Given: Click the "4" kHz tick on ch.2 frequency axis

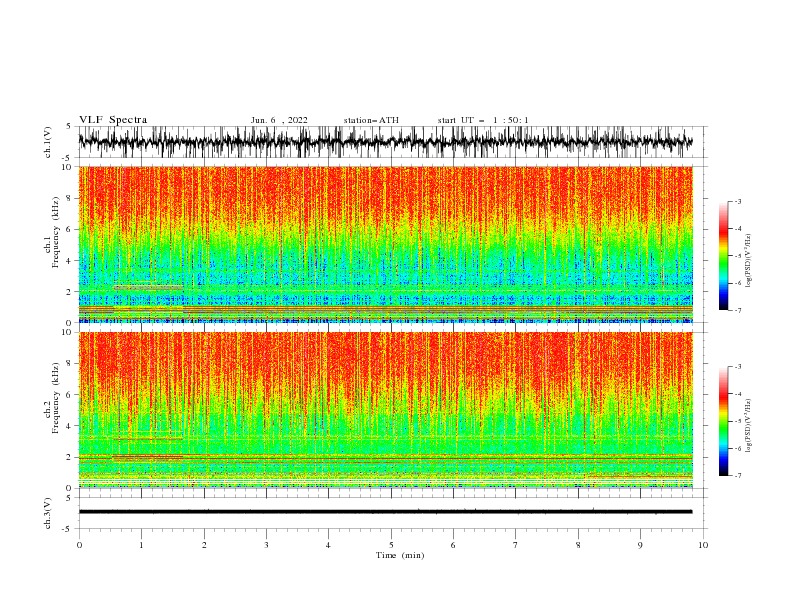Looking at the screenshot, I should [69, 426].
